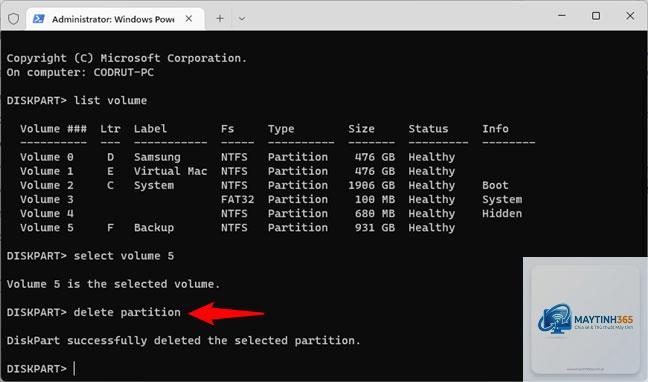Click 'Volume 5 is the selected volume.' message
This screenshot has height=382, width=648.
(x=113, y=284)
